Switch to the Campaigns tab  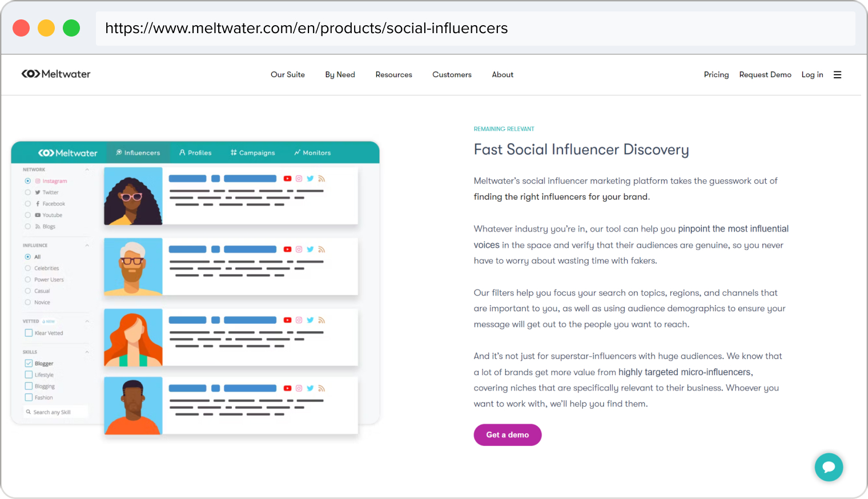click(253, 153)
